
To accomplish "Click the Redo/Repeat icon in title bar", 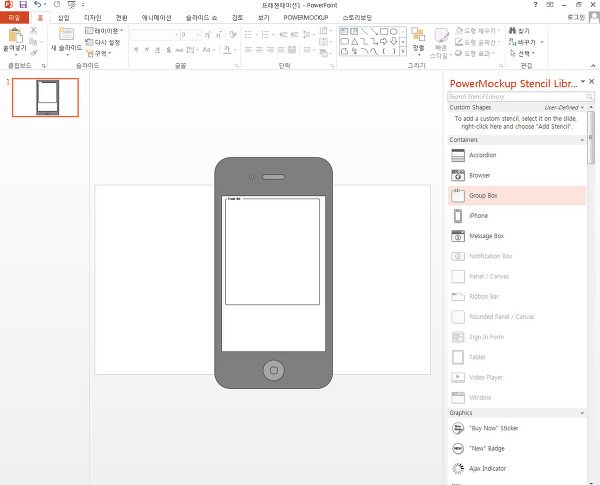I will pyautogui.click(x=57, y=5).
